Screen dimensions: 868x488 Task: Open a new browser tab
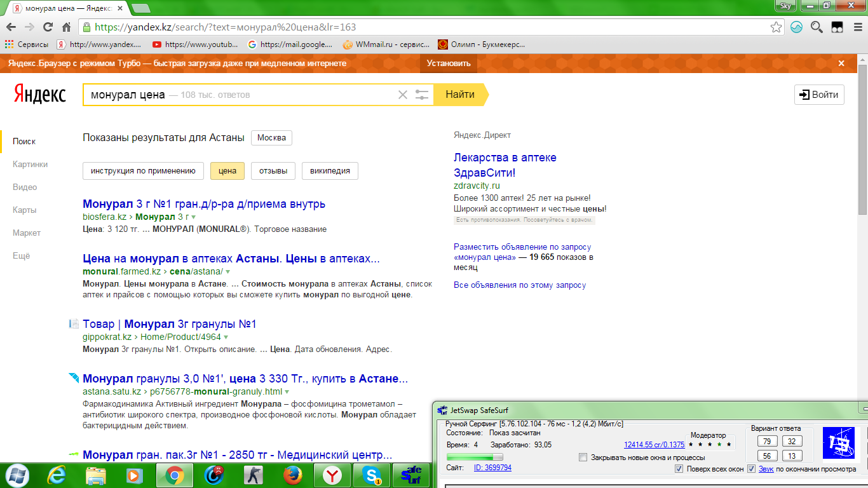coord(140,8)
